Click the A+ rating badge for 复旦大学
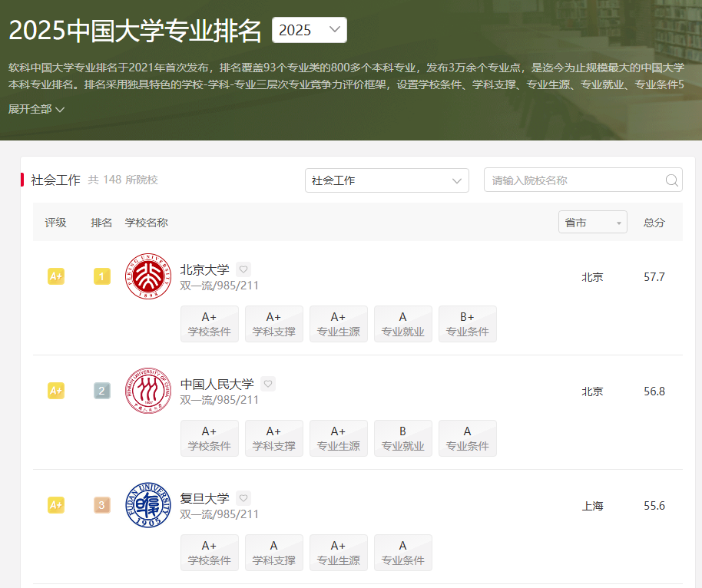Screen dimensions: 702x588 click(x=56, y=505)
